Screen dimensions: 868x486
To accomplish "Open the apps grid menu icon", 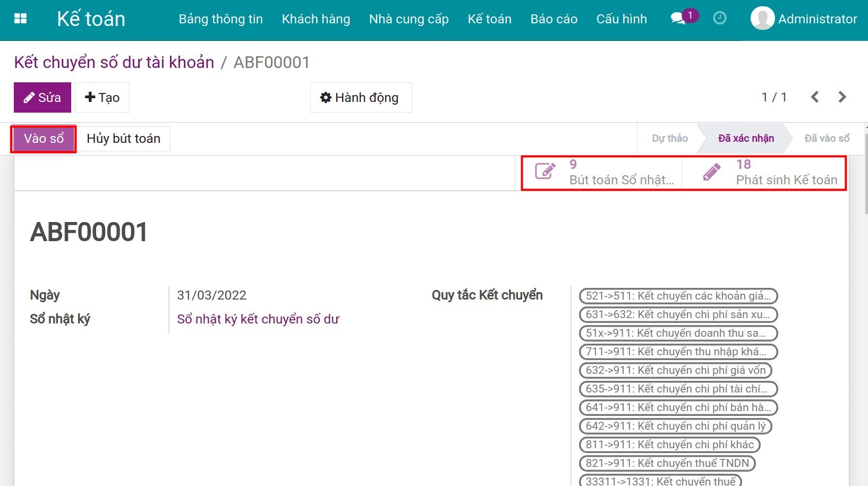I will (20, 19).
